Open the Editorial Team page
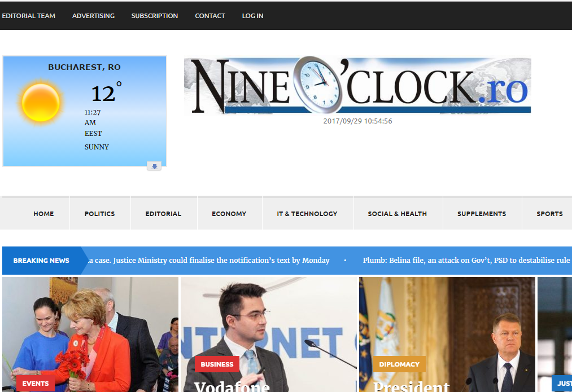The image size is (572, 392). coord(28,16)
